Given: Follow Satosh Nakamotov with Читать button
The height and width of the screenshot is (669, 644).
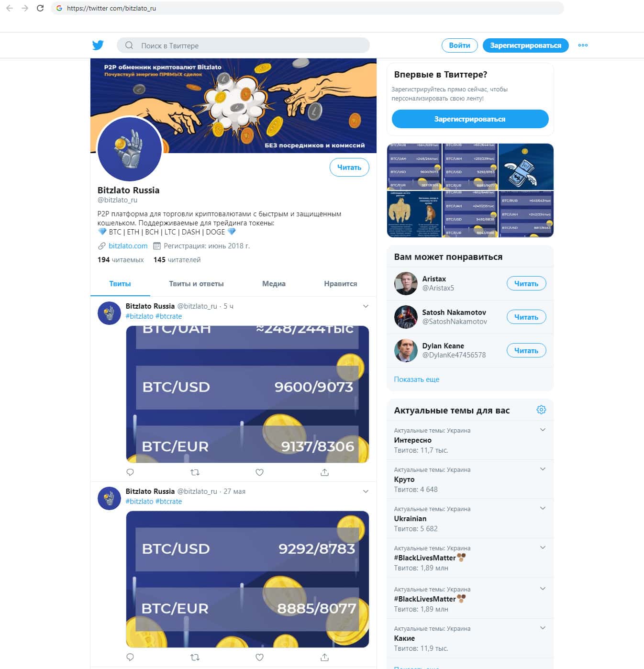Looking at the screenshot, I should 526,317.
